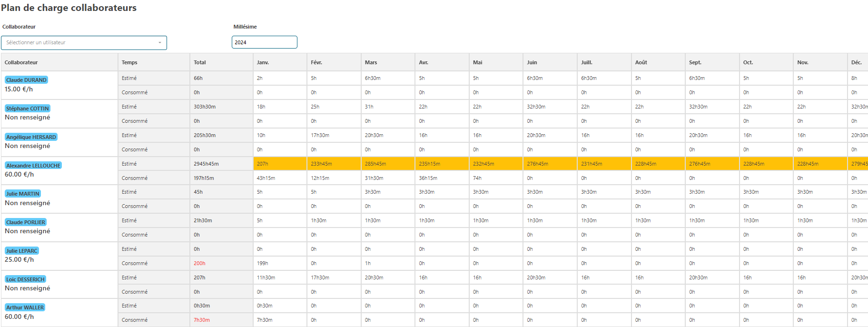Click the red 200h consumed total for Julie LEPARC
This screenshot has height=327, width=868.
point(199,263)
